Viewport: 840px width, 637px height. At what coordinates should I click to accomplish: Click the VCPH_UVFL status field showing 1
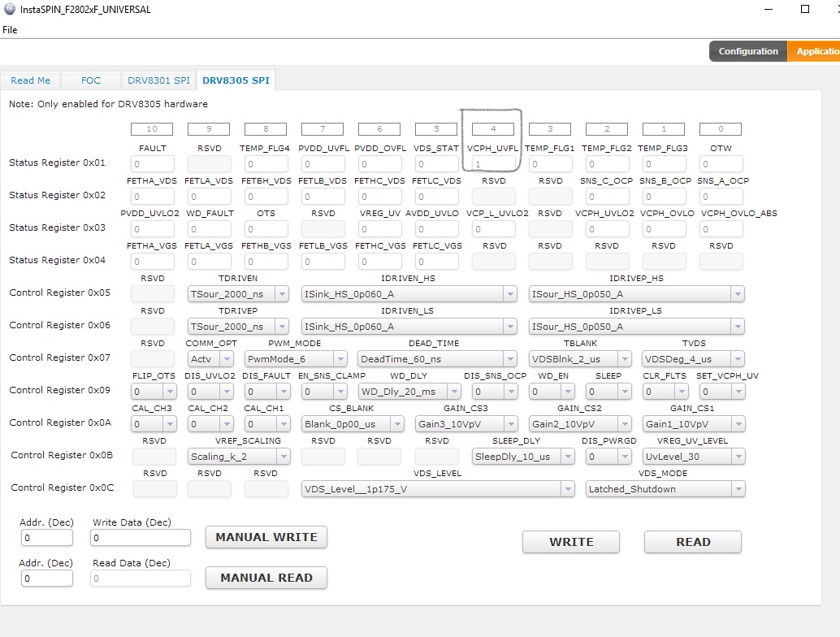click(x=493, y=164)
